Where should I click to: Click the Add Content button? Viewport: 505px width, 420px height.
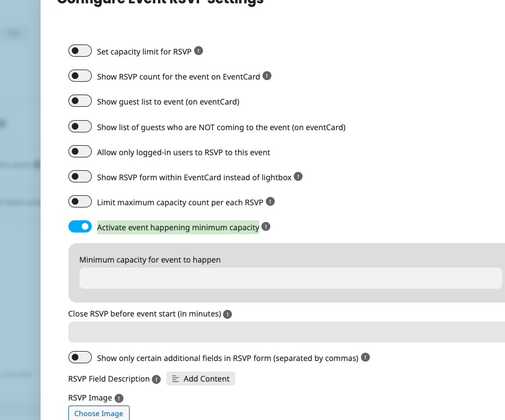click(201, 379)
